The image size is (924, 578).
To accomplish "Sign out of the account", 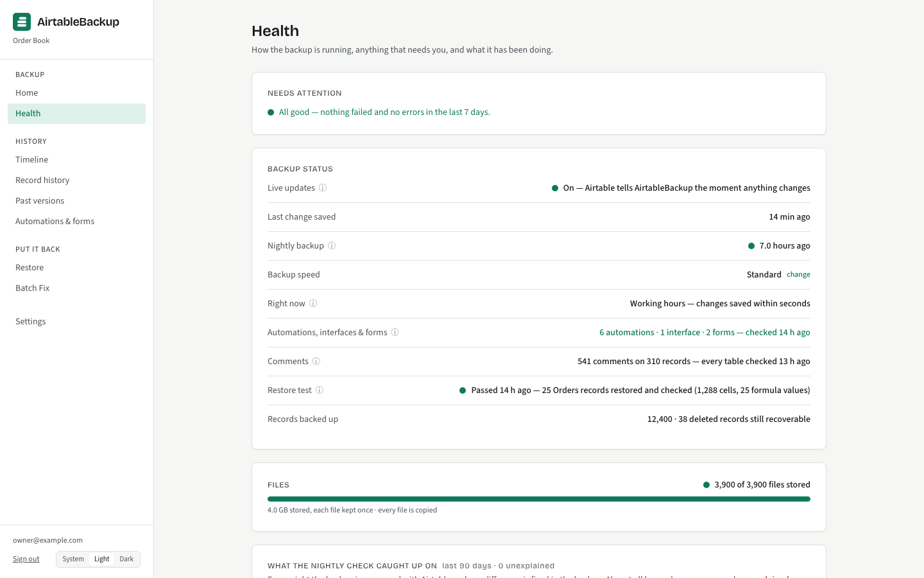I will point(26,559).
